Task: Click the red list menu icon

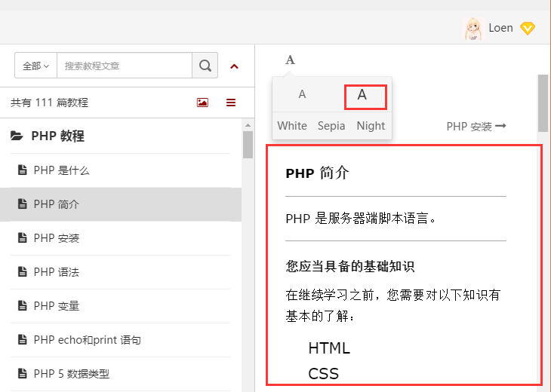Action: pyautogui.click(x=231, y=103)
